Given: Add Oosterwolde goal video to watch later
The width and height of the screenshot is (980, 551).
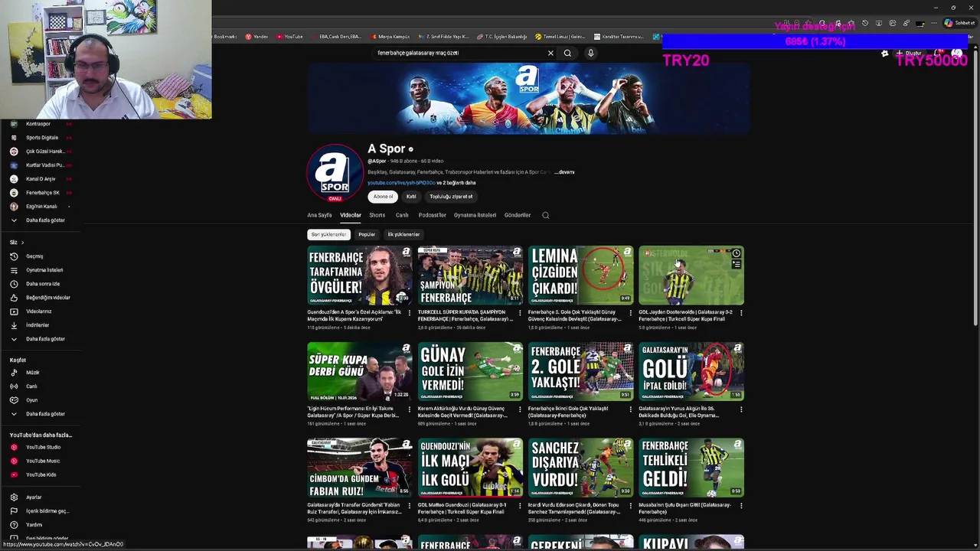Looking at the screenshot, I should (x=736, y=253).
